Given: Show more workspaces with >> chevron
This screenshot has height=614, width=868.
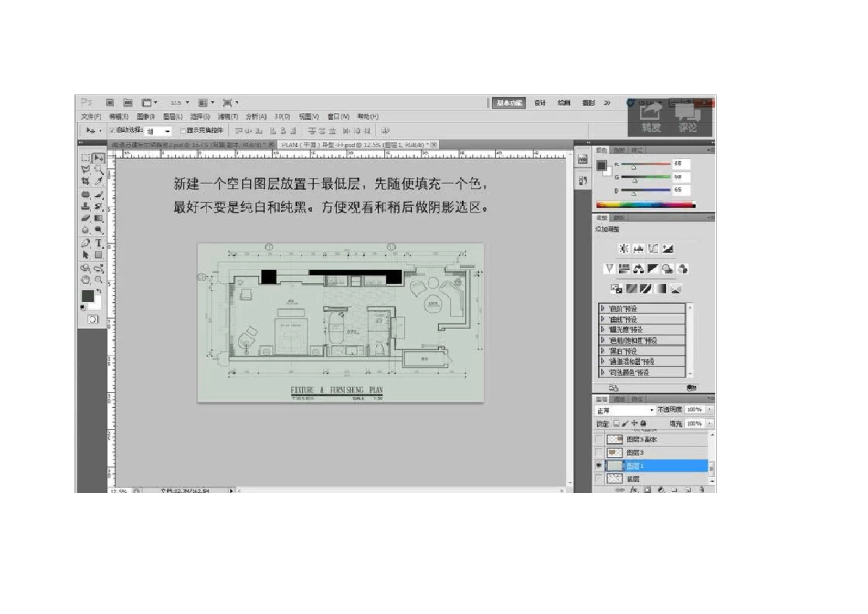Looking at the screenshot, I should coord(608,103).
